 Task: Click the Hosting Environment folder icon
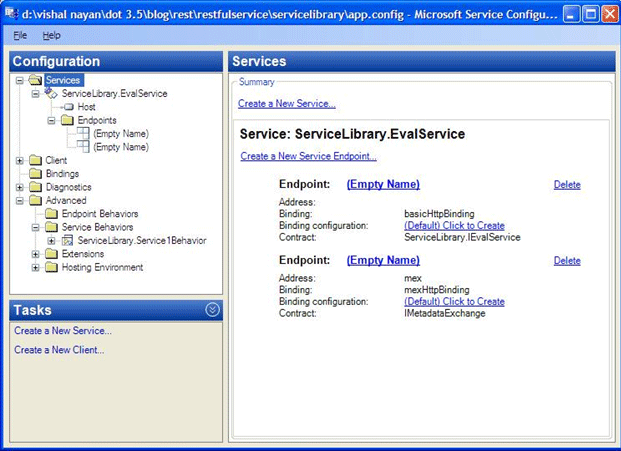(51, 267)
